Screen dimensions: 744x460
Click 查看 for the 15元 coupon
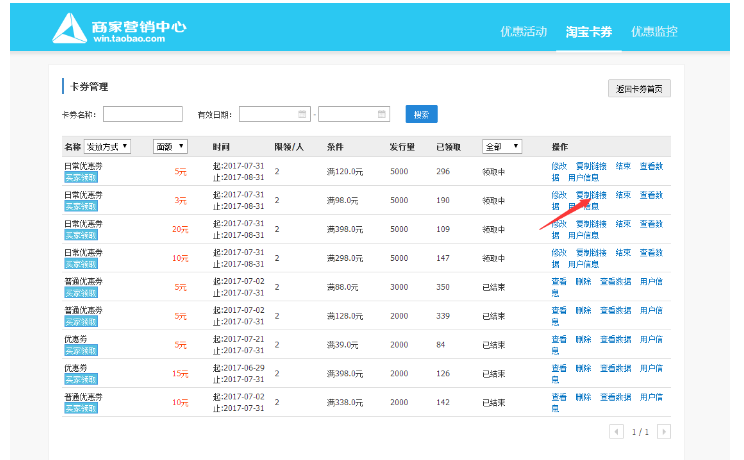coord(559,369)
